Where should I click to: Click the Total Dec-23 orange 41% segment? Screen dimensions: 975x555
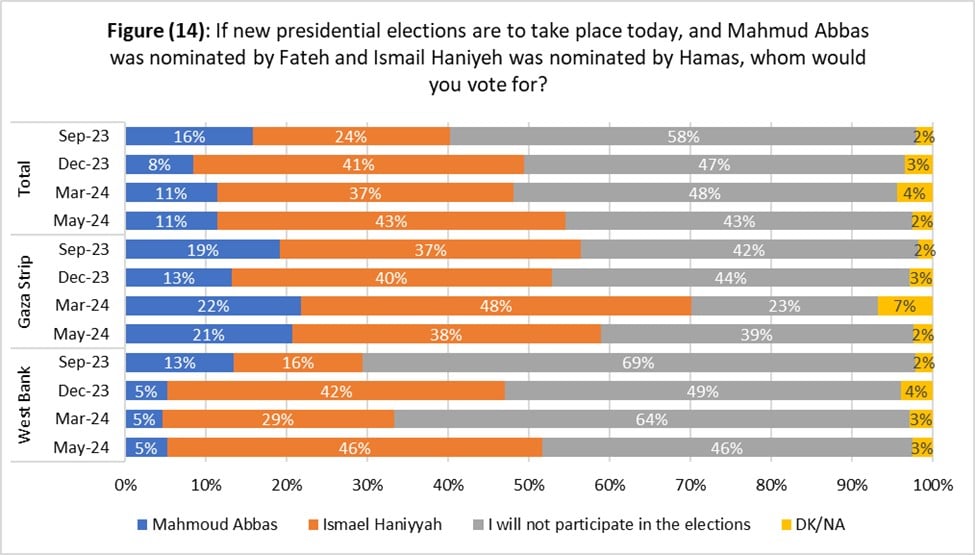[359, 165]
